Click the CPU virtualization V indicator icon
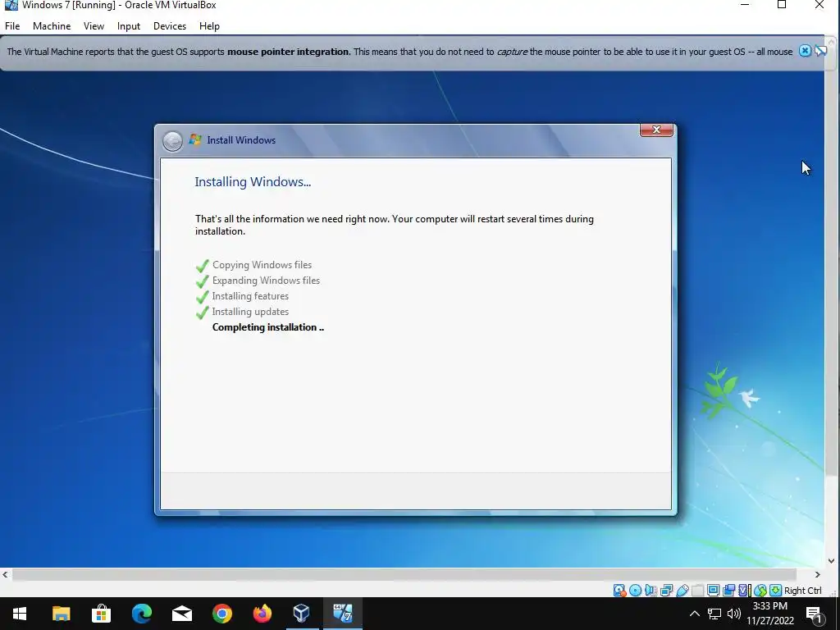 pyautogui.click(x=744, y=591)
